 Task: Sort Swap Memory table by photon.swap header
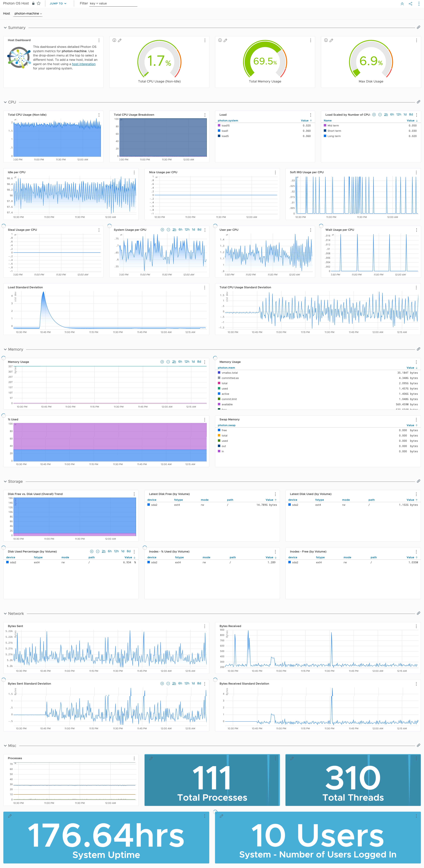(227, 425)
